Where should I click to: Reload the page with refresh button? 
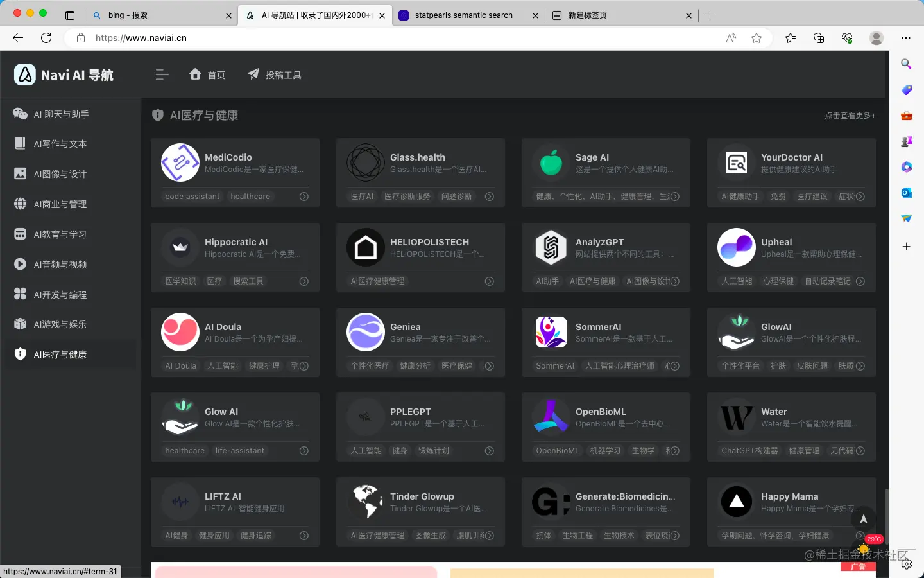point(46,38)
